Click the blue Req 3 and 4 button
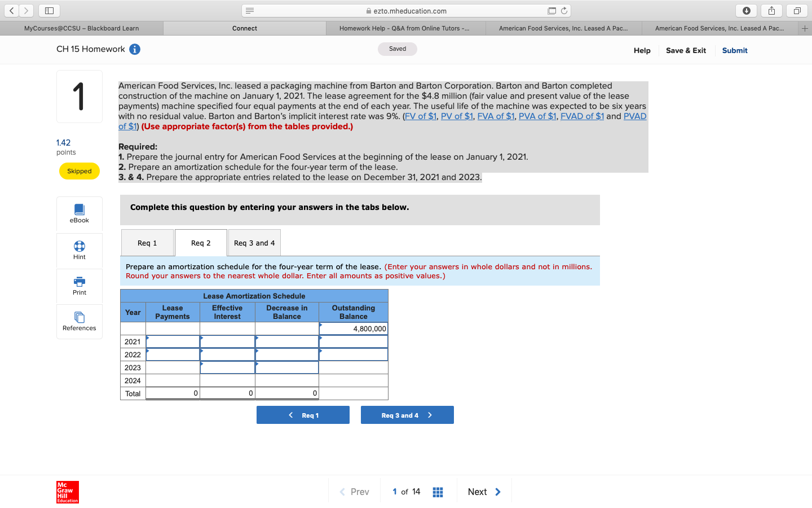Screen dimensions: 812x508 coord(407,415)
